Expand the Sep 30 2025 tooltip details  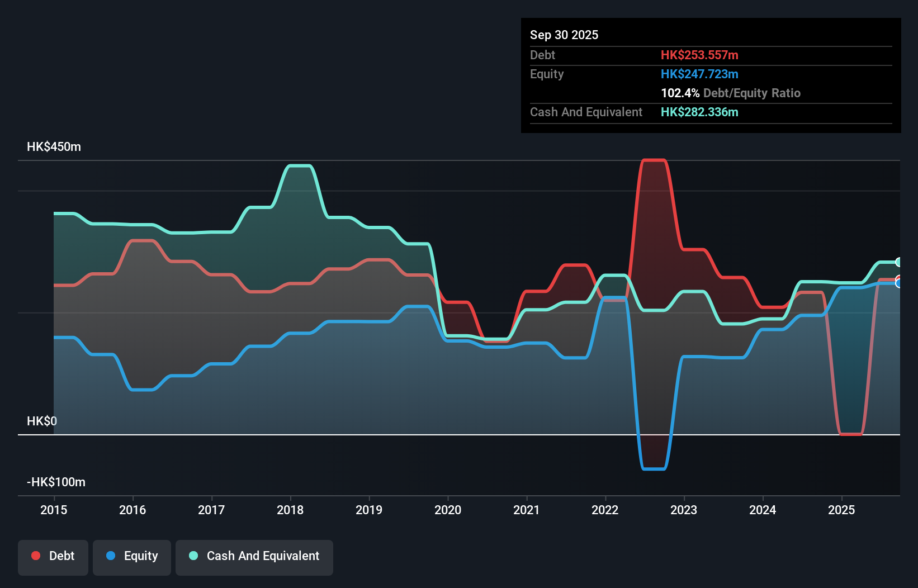coord(564,35)
